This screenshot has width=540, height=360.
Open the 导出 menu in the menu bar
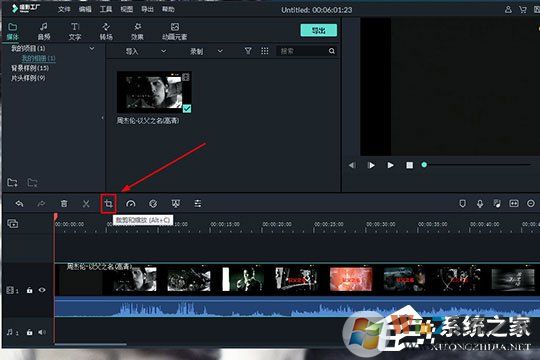pos(147,9)
